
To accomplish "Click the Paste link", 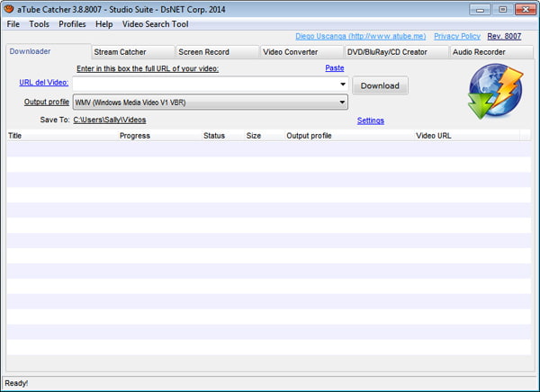I will click(x=335, y=68).
